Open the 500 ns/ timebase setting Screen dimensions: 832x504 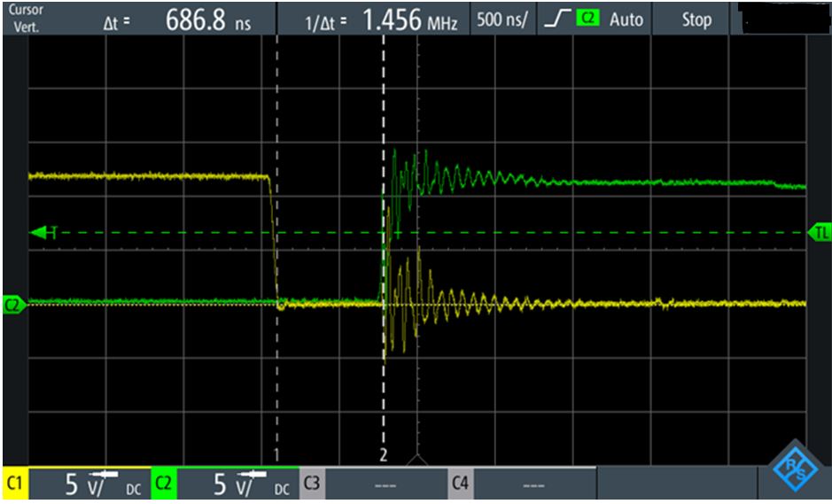pos(502,19)
